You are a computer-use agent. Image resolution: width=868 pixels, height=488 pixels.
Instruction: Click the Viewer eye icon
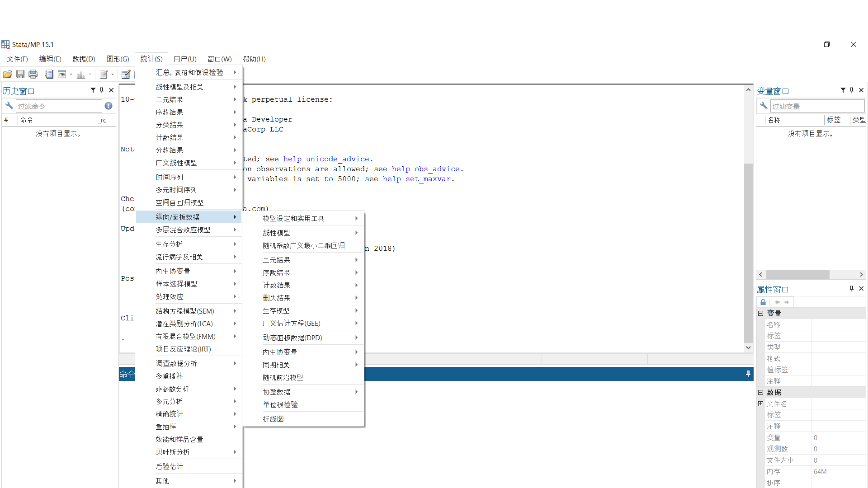(x=62, y=75)
